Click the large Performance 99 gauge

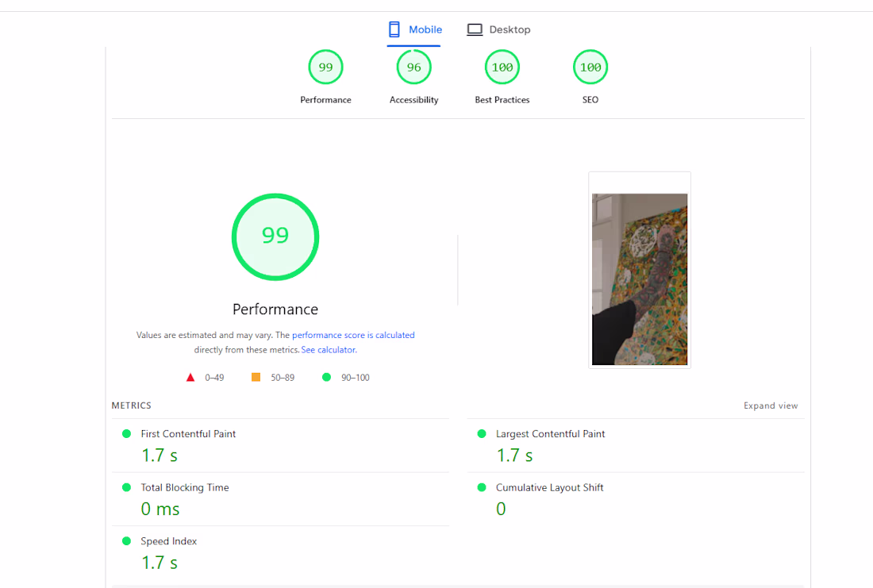point(275,236)
